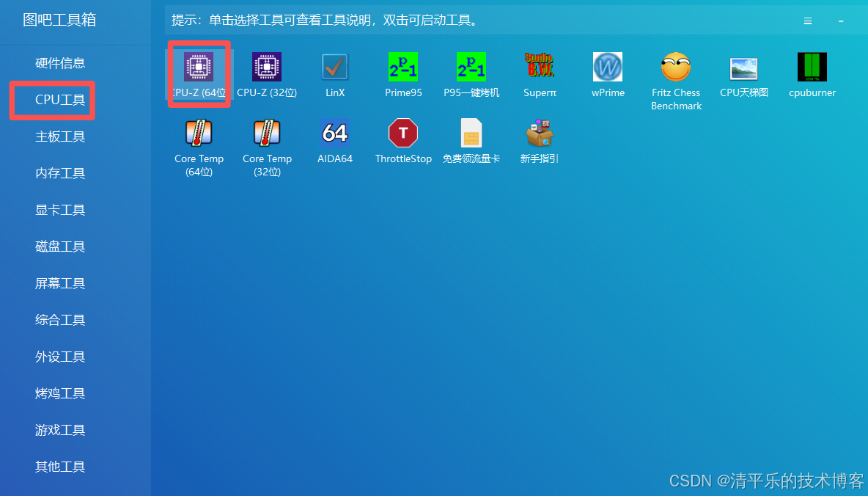Select the Core Temp (64位) thermometer icon
868x496 pixels.
(199, 133)
